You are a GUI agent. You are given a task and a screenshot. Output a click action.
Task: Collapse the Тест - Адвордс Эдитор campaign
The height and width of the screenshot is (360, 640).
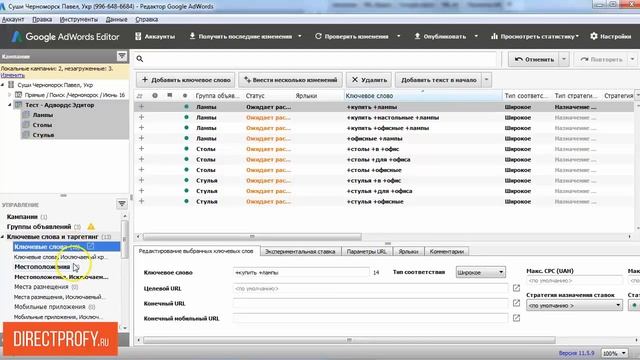click(x=10, y=105)
